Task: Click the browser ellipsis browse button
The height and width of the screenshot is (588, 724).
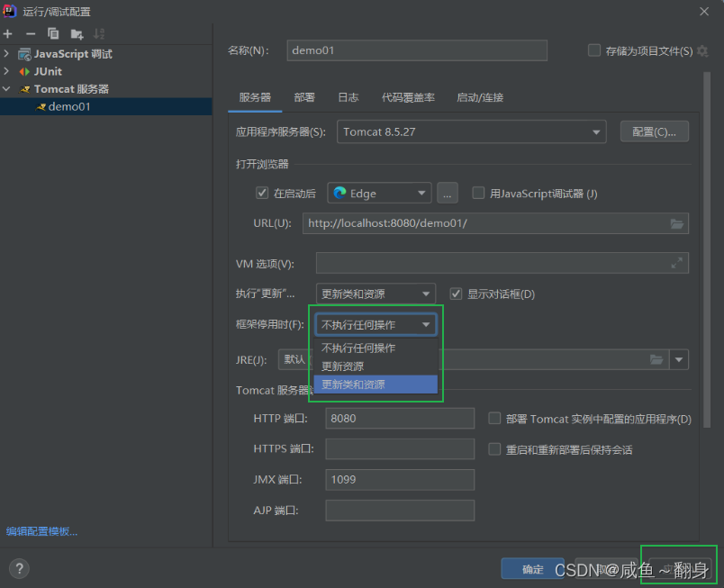Action: pyautogui.click(x=448, y=193)
